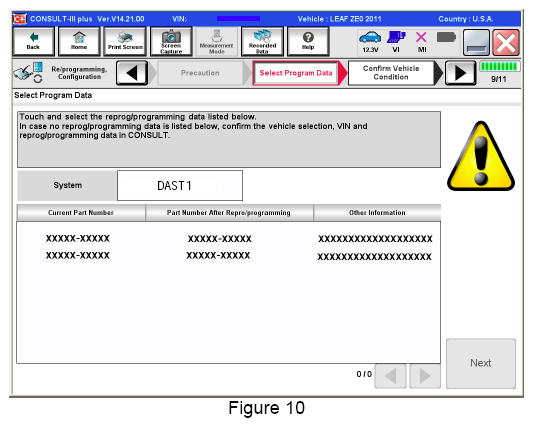Screen dimensions: 533x427
Task: Open the Home screen button
Action: [79, 41]
